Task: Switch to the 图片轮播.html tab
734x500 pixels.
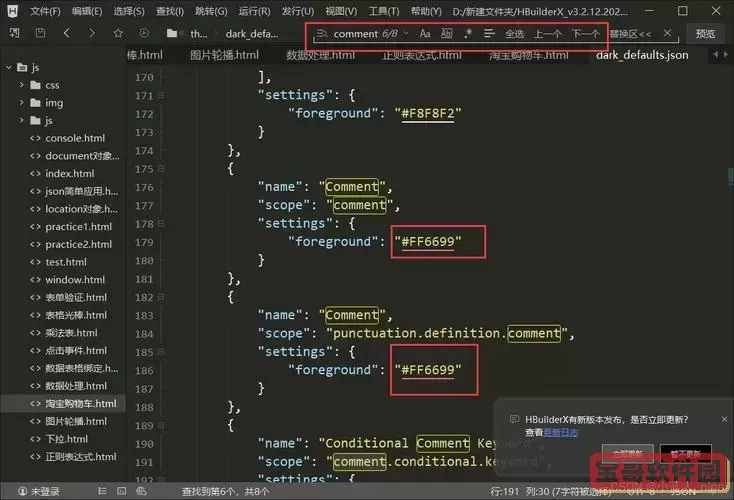Action: tap(224, 55)
